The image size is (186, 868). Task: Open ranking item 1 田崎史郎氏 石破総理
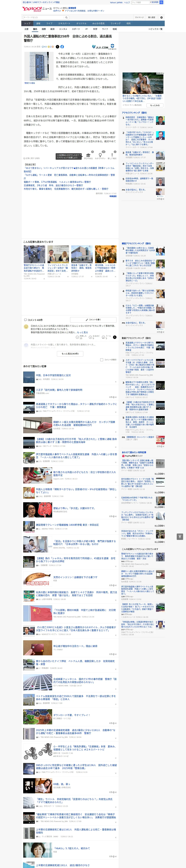point(140,121)
